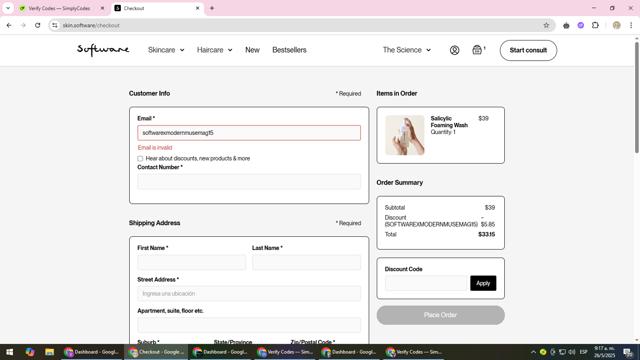This screenshot has height=360, width=640.
Task: Click the purple extension icon
Action: [581, 25]
